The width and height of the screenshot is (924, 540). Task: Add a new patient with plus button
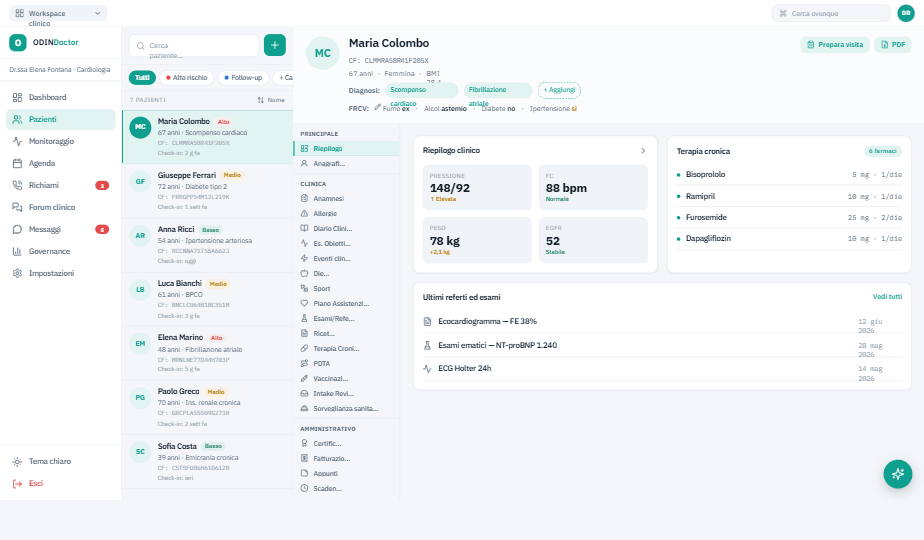(275, 45)
